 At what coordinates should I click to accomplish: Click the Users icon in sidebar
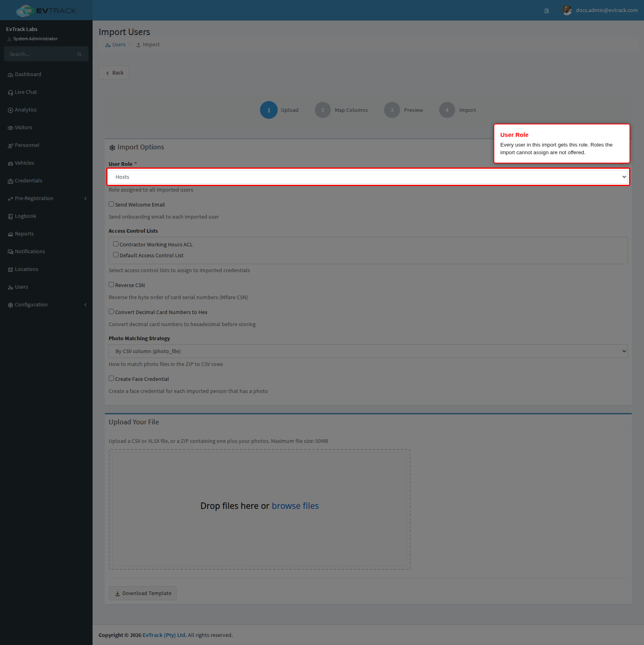(x=10, y=287)
